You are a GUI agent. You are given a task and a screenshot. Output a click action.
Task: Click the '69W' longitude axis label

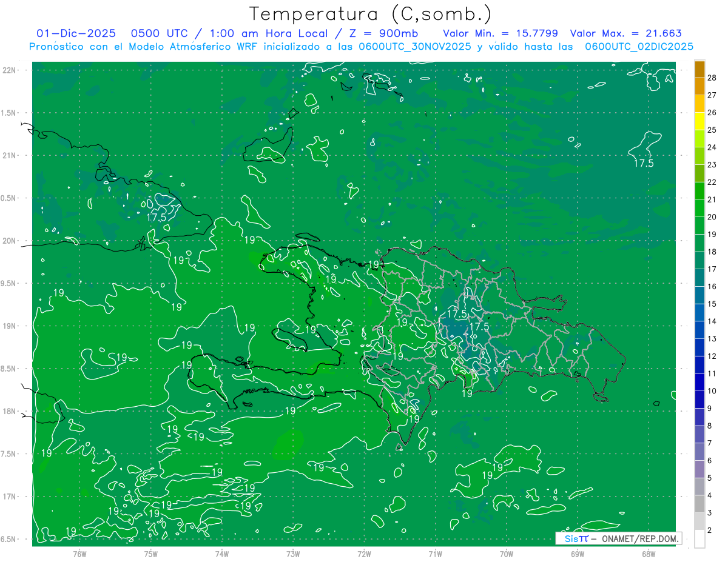pyautogui.click(x=577, y=554)
